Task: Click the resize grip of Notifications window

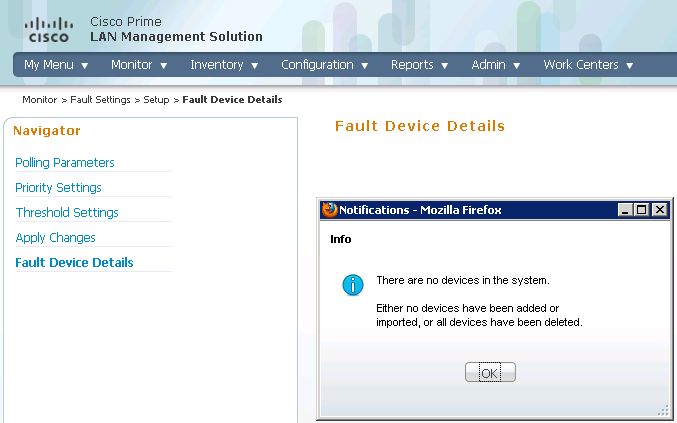Action: [x=663, y=411]
